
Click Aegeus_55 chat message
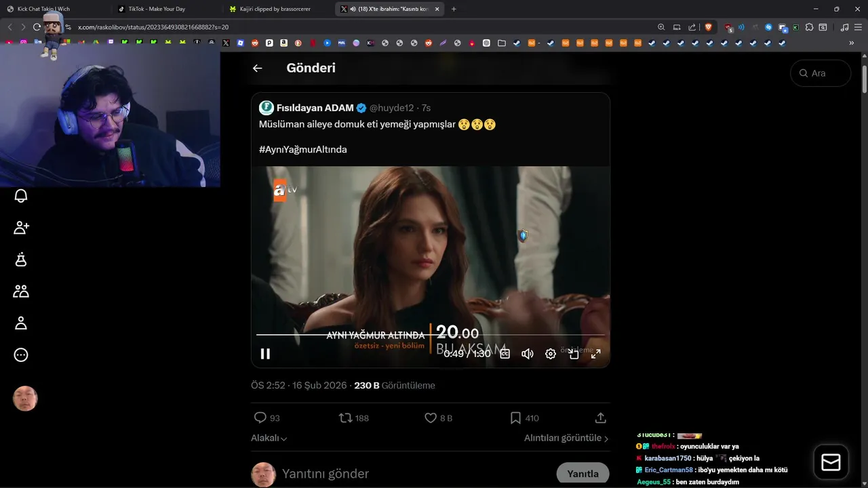(x=688, y=482)
